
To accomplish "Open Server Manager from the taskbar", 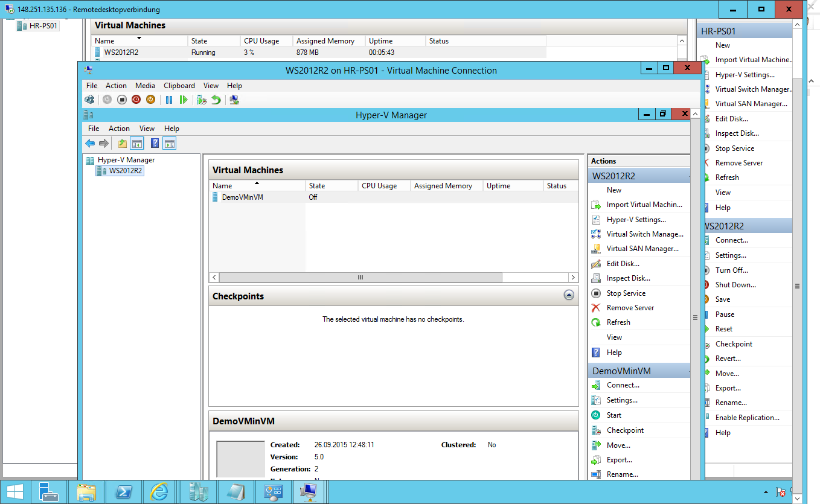I will pos(48,492).
